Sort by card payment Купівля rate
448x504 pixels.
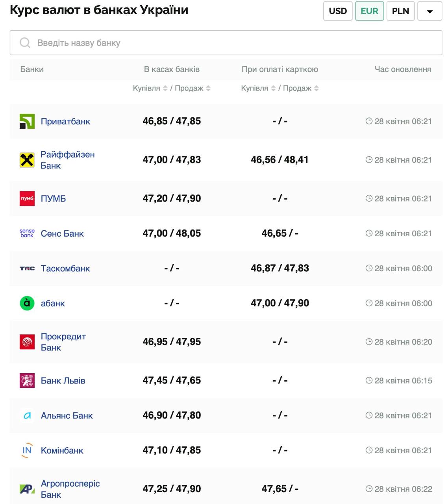click(273, 89)
